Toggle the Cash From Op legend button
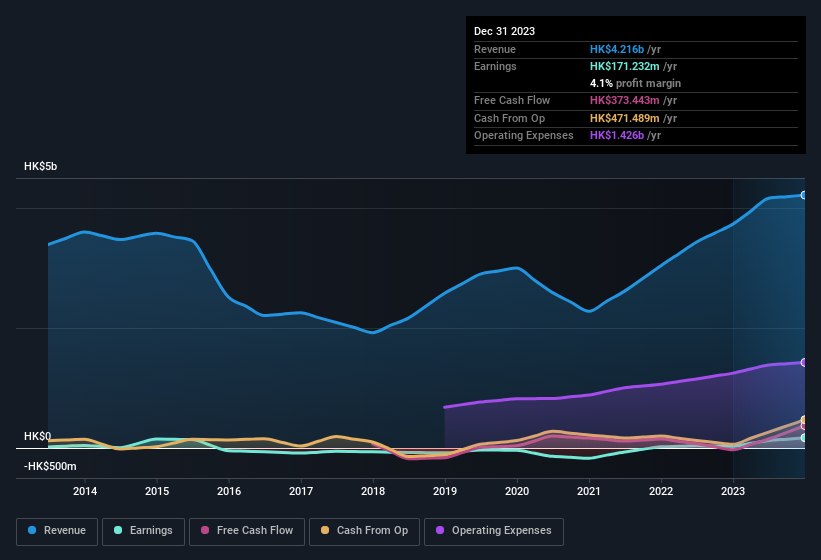This screenshot has width=821, height=560. tap(364, 531)
